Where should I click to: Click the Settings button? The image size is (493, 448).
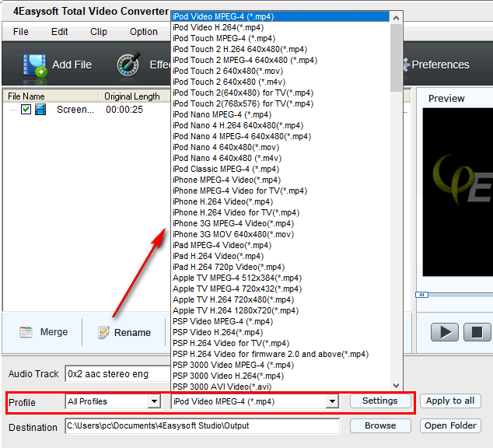tap(380, 401)
